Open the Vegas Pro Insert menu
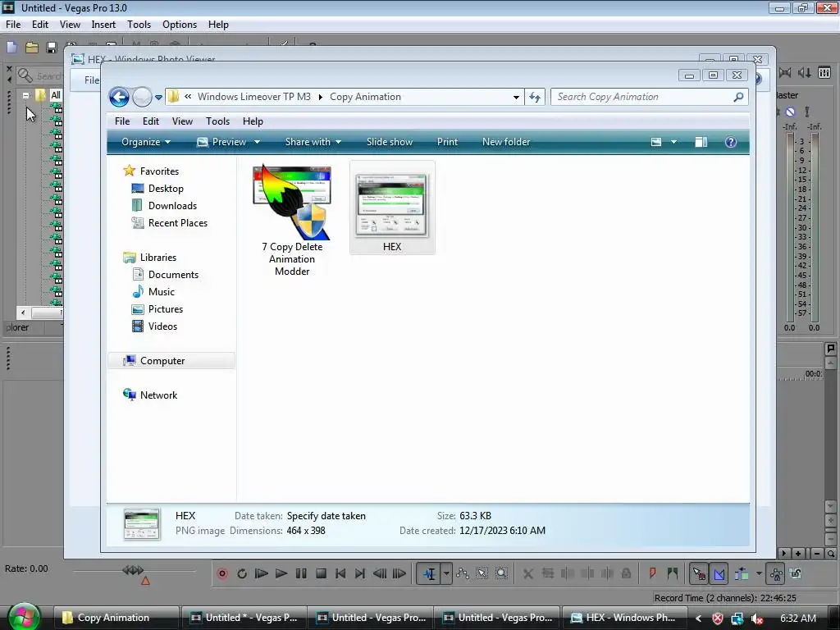 [103, 25]
